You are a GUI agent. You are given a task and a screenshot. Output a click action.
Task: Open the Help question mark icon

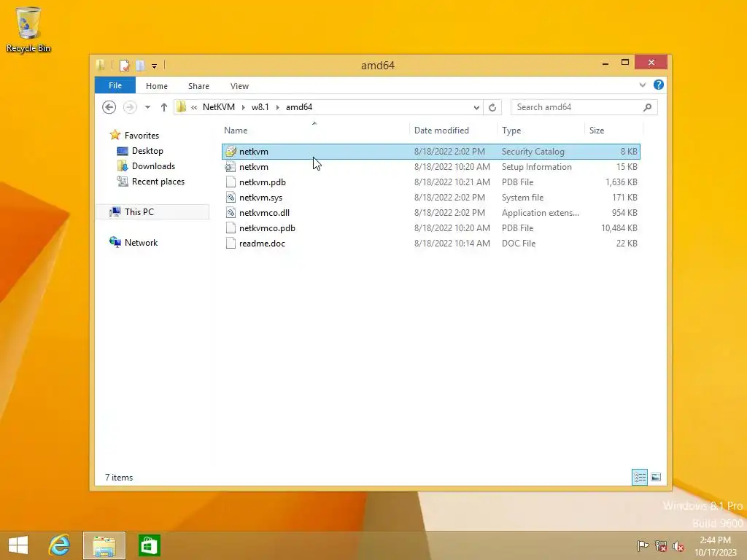pos(659,85)
